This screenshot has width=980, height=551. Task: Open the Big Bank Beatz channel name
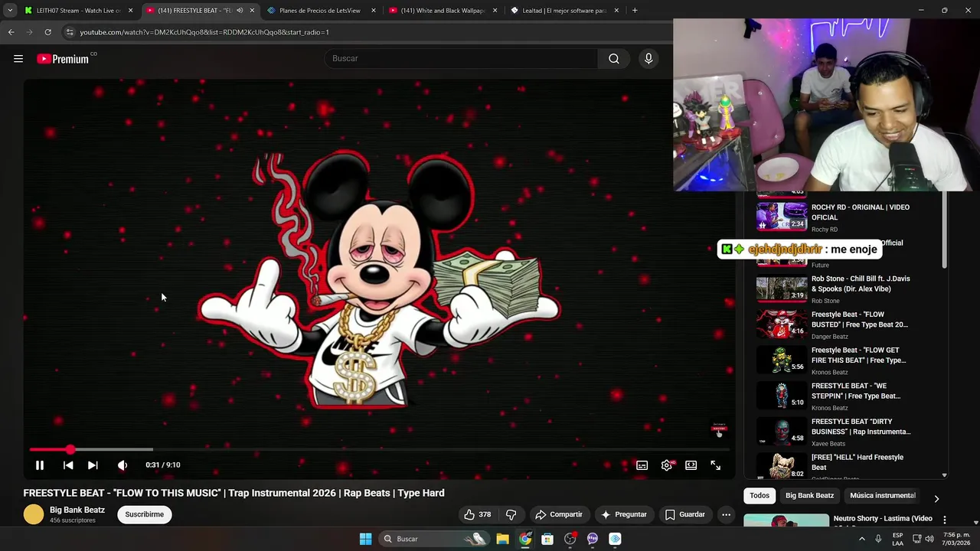[x=77, y=510]
